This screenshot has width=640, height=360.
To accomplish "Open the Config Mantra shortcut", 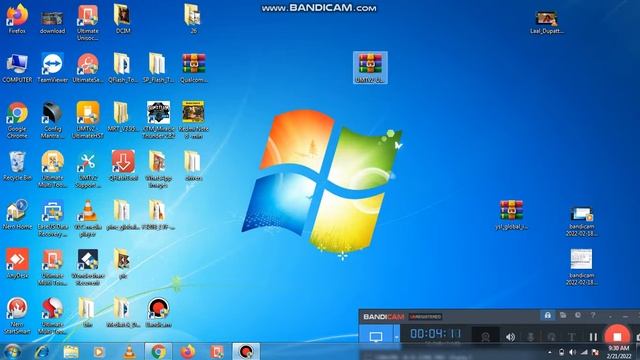I will (52, 120).
